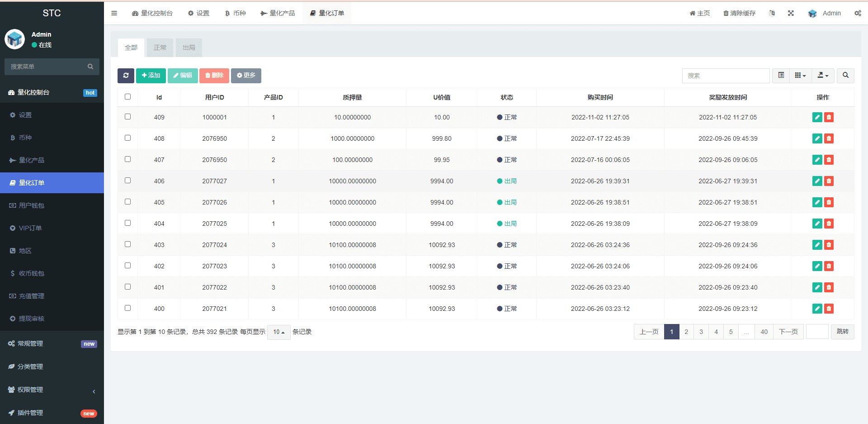Image resolution: width=868 pixels, height=424 pixels.
Task: Select the checkbox for order 408
Action: click(x=127, y=138)
